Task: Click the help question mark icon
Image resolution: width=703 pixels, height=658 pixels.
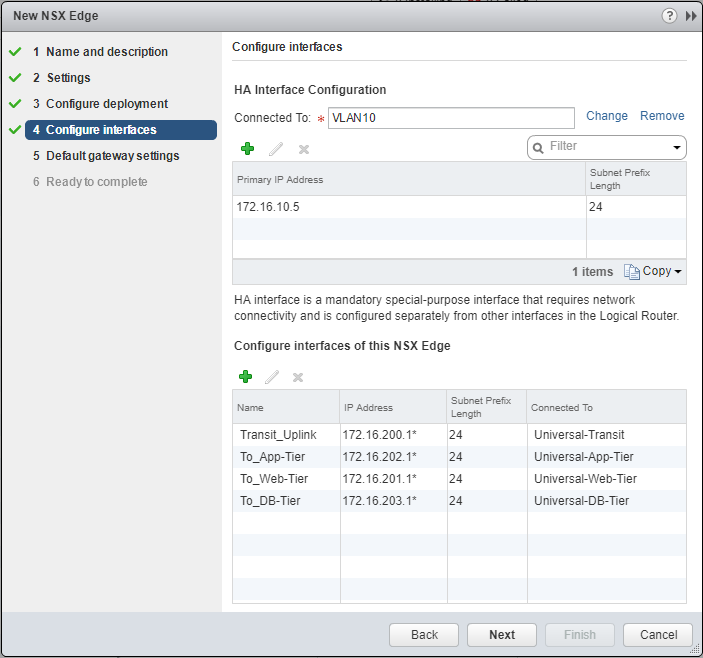Action: click(669, 16)
